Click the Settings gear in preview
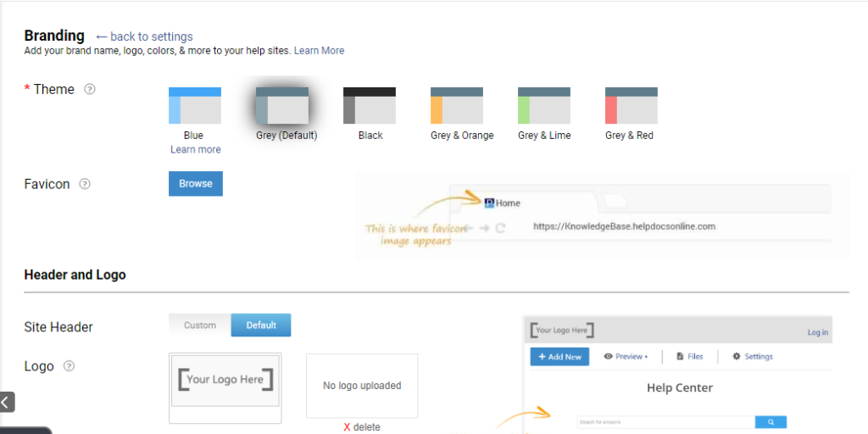 click(x=737, y=357)
